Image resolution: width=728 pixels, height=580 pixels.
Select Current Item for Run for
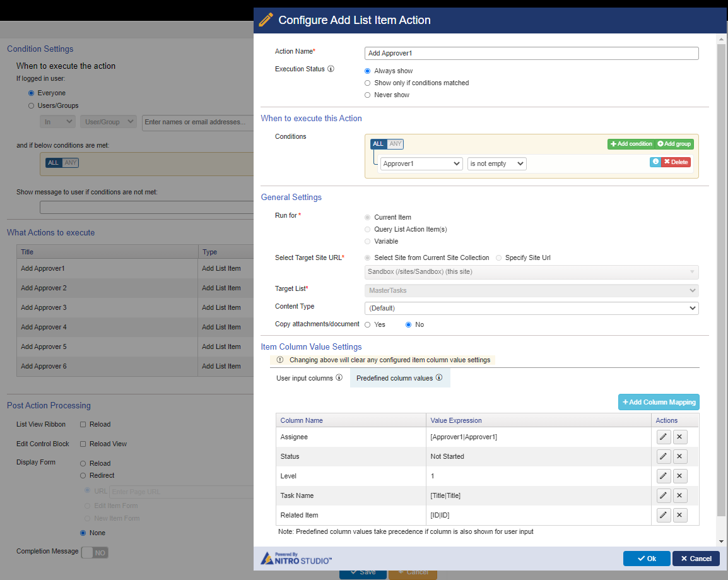click(x=367, y=217)
